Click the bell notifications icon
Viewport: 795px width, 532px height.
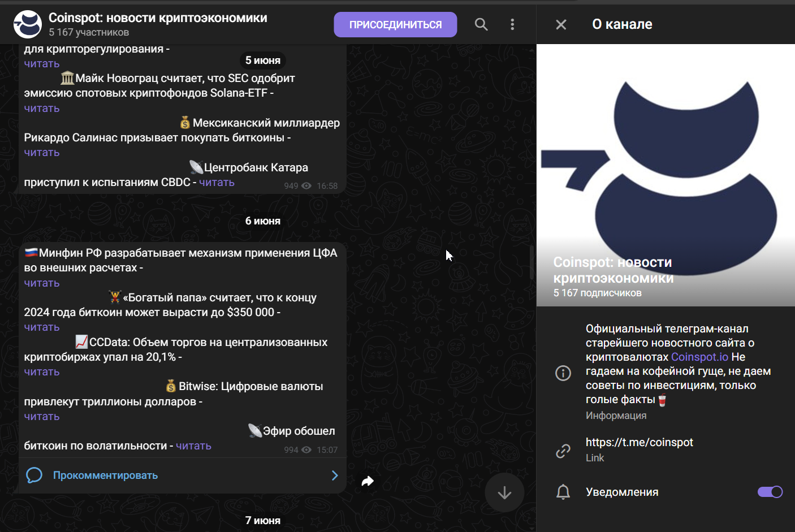coord(563,492)
